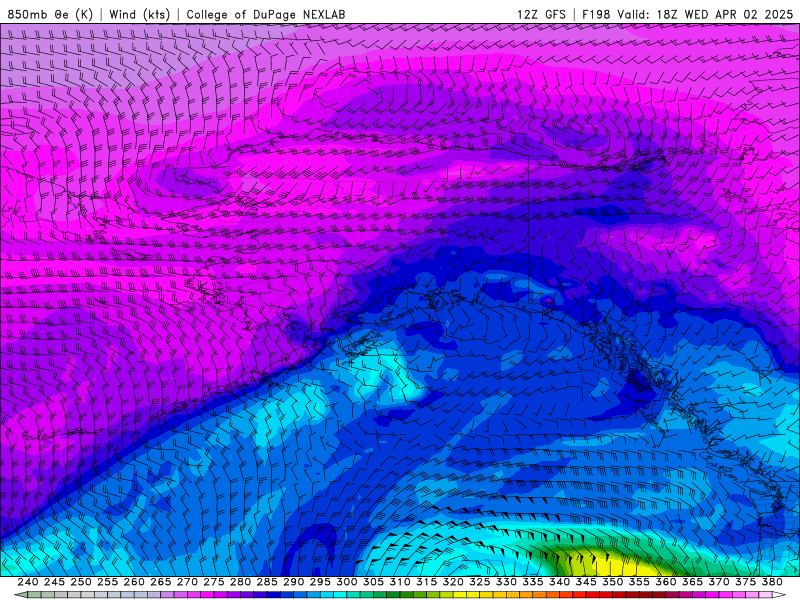This screenshot has height=600, width=800.
Task: Click the 265 legend value
Action: 160,582
